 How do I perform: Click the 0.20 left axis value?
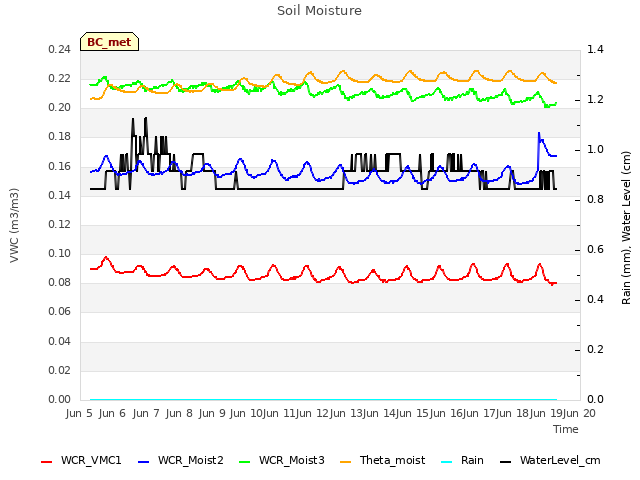[x=60, y=107]
